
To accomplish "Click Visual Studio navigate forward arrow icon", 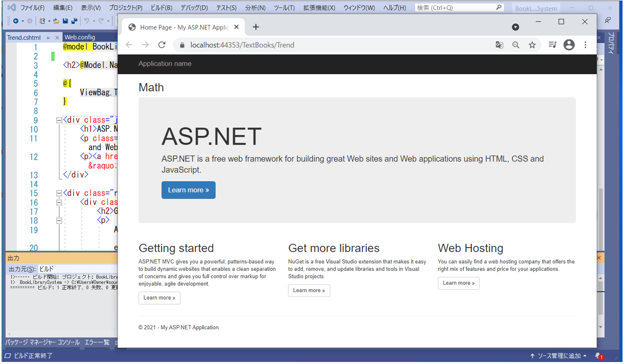I will point(29,21).
